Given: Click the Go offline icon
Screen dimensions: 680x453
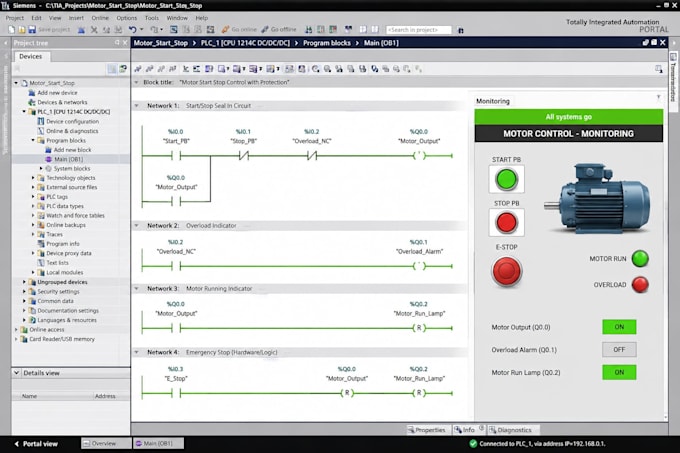Looking at the screenshot, I should pyautogui.click(x=265, y=29).
